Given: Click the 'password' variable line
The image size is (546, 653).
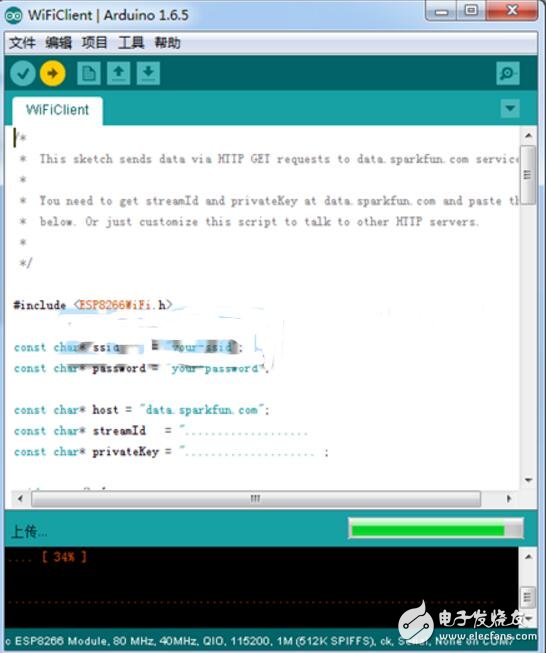Looking at the screenshot, I should point(141,368).
